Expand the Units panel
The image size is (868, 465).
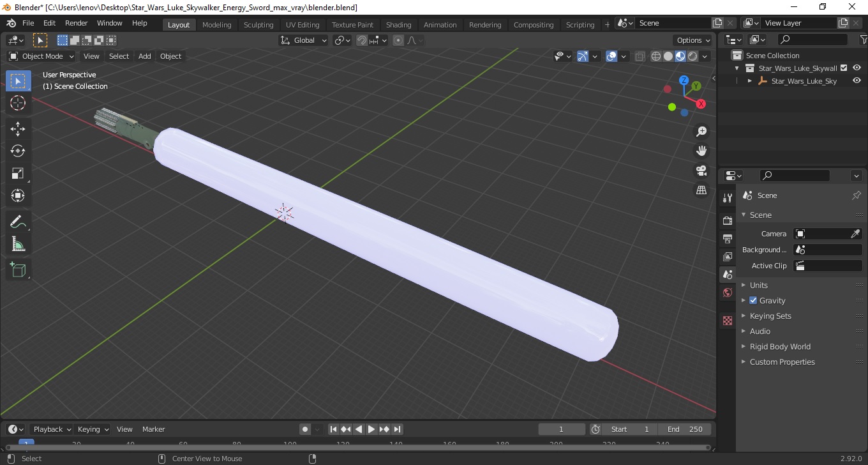[x=758, y=286]
